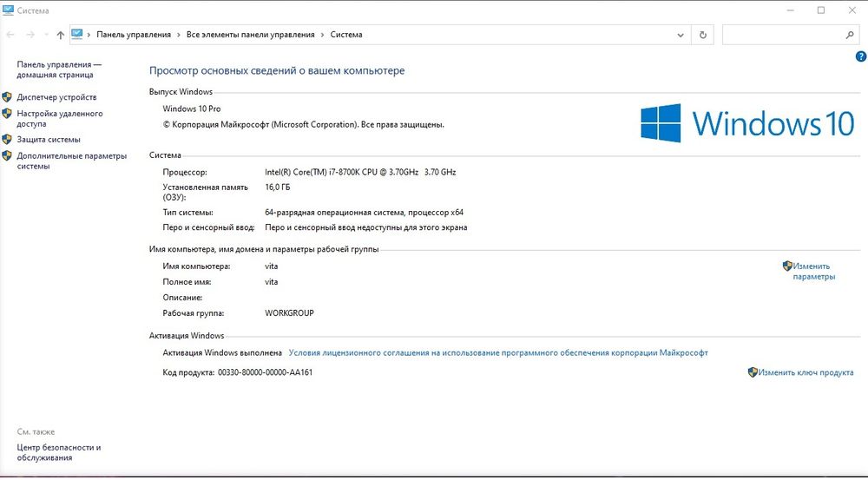Click the Windows 10 logo

[747, 123]
